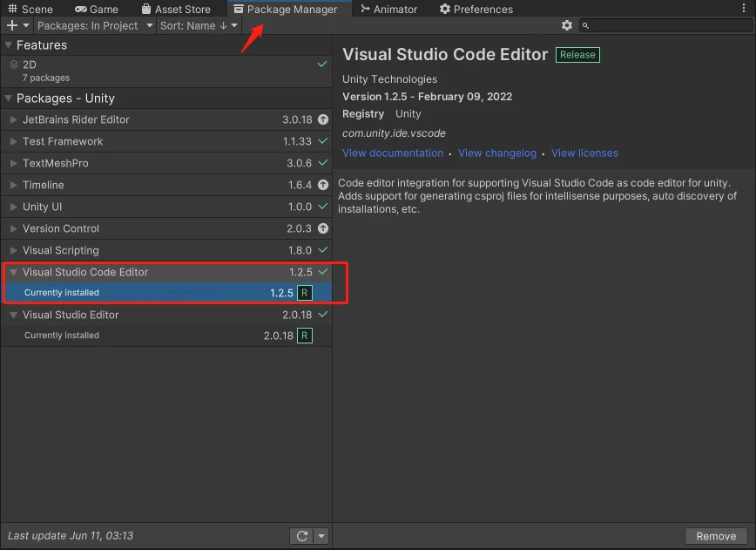
Task: Expand the JetBrains Rider Editor package
Action: click(14, 119)
